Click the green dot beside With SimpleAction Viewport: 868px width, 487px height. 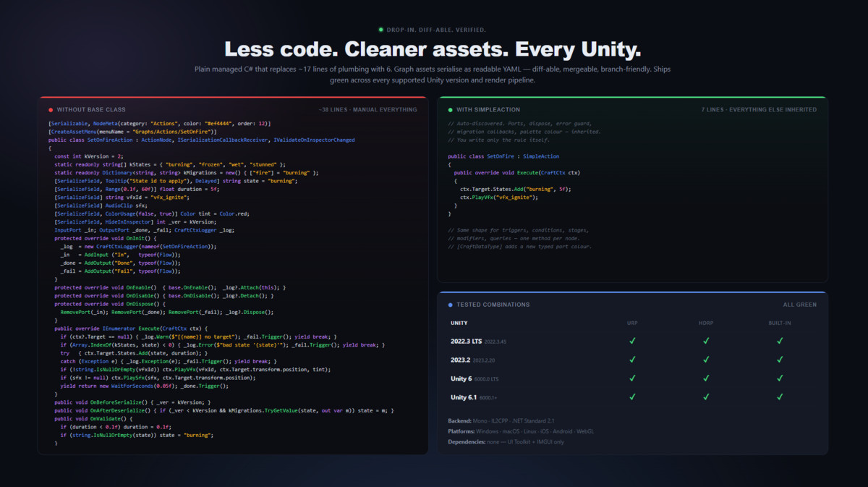[x=450, y=110]
